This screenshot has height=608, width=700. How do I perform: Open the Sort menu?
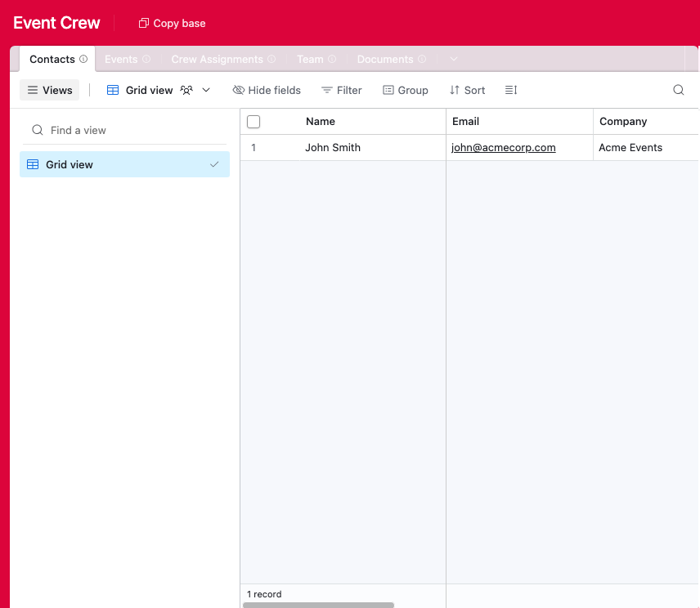click(467, 90)
